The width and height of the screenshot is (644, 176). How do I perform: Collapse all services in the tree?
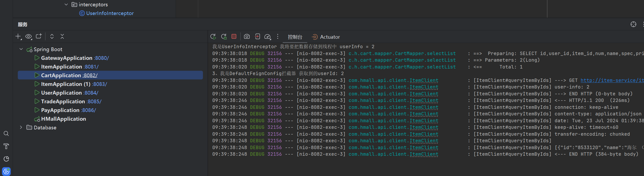[x=62, y=36]
